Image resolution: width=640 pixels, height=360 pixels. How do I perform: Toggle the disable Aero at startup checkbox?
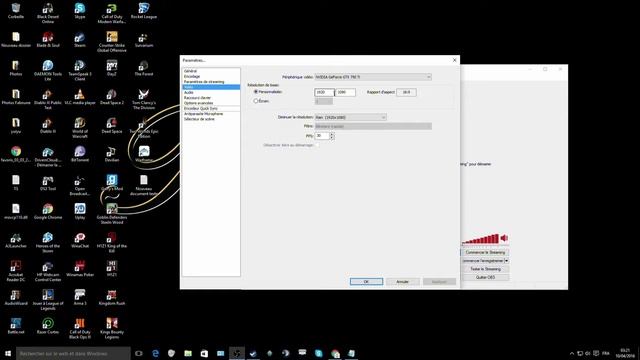317,145
